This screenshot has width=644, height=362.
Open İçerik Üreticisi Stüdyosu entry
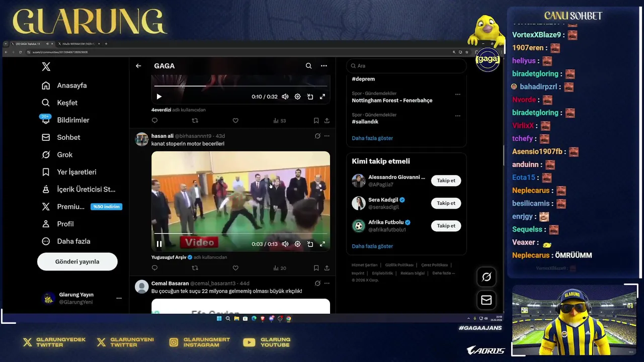point(78,189)
